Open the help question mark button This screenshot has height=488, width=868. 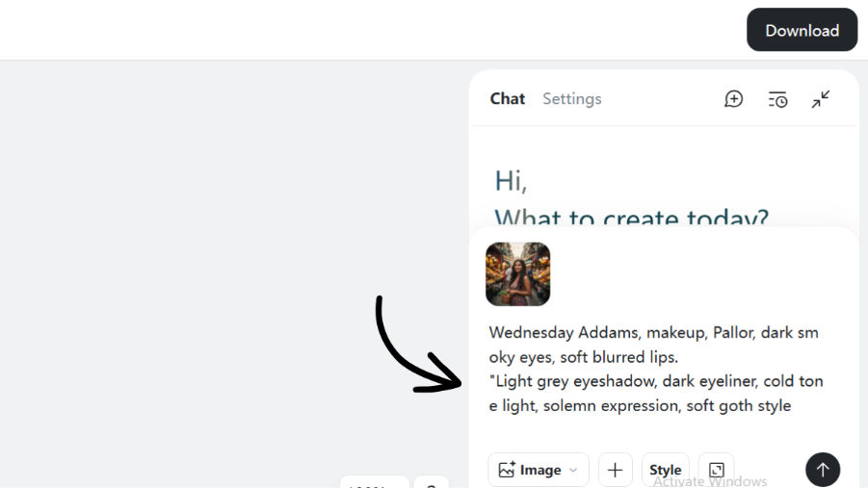click(x=432, y=482)
